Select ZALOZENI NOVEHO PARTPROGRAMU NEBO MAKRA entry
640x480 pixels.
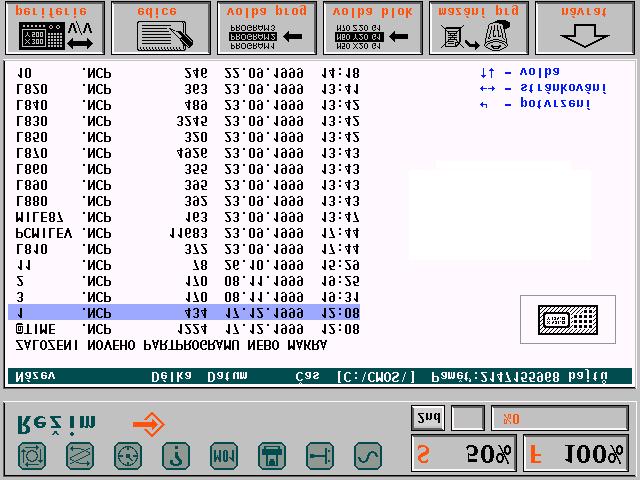[x=171, y=345]
